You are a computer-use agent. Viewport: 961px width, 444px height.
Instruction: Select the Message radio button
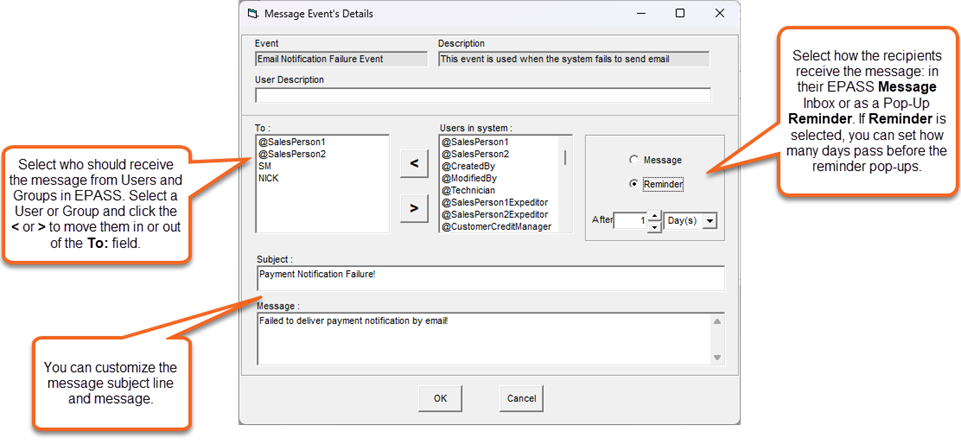pyautogui.click(x=632, y=160)
